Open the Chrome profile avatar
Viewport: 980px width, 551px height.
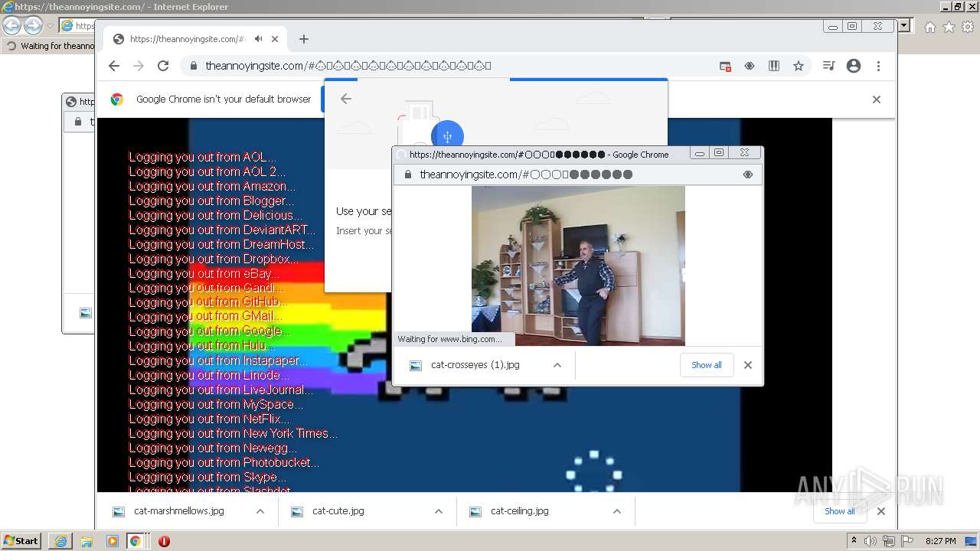coord(854,66)
